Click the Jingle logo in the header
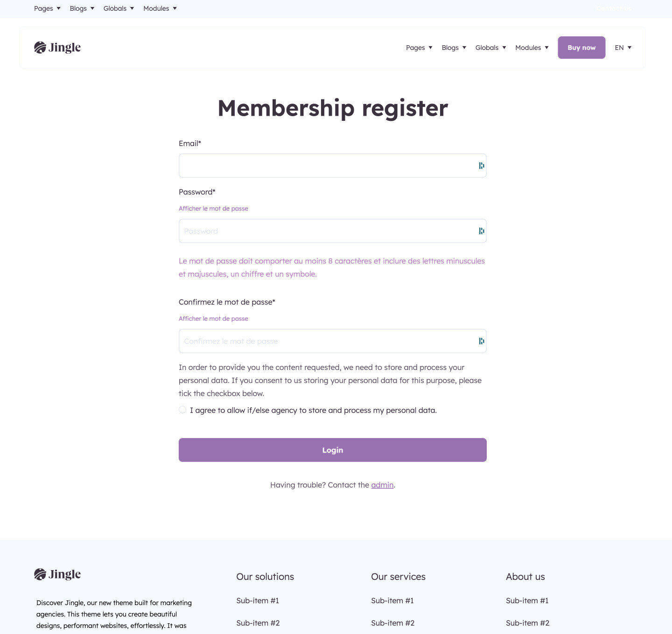Screen dimensions: 672x634 (x=57, y=48)
